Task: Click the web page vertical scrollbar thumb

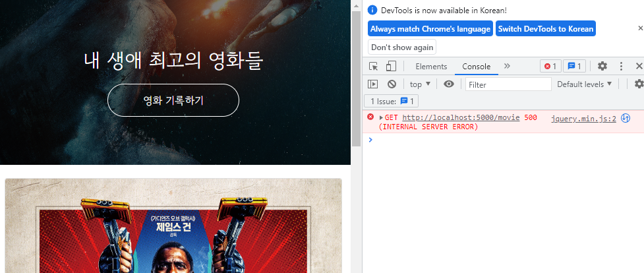Action: 356,78
